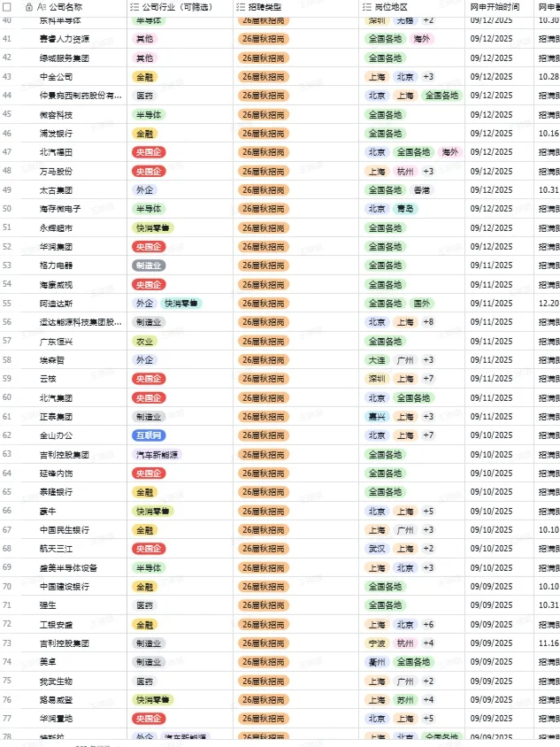Click the 衢州 location tag
This screenshot has height=747, width=560.
pyautogui.click(x=377, y=662)
